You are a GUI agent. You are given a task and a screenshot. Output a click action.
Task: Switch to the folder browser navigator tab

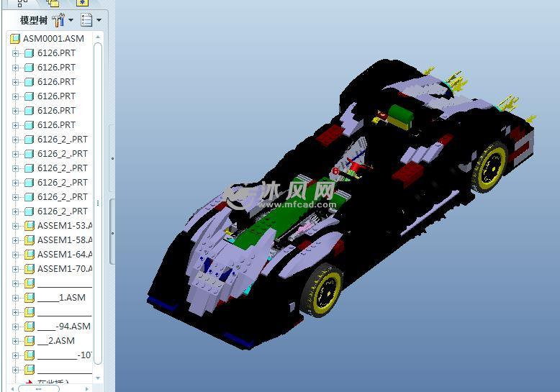[53, 3]
